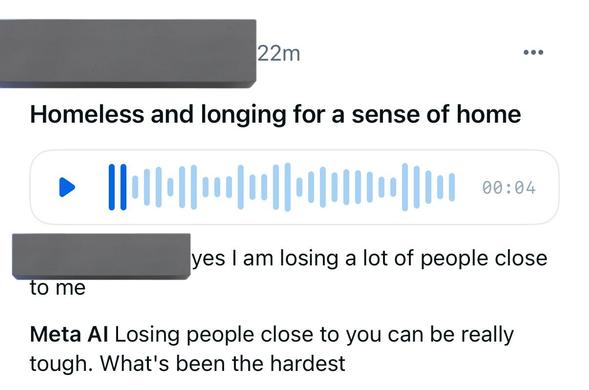
Task: Click the tall waveform bar nearest the duration
Action: (x=416, y=187)
